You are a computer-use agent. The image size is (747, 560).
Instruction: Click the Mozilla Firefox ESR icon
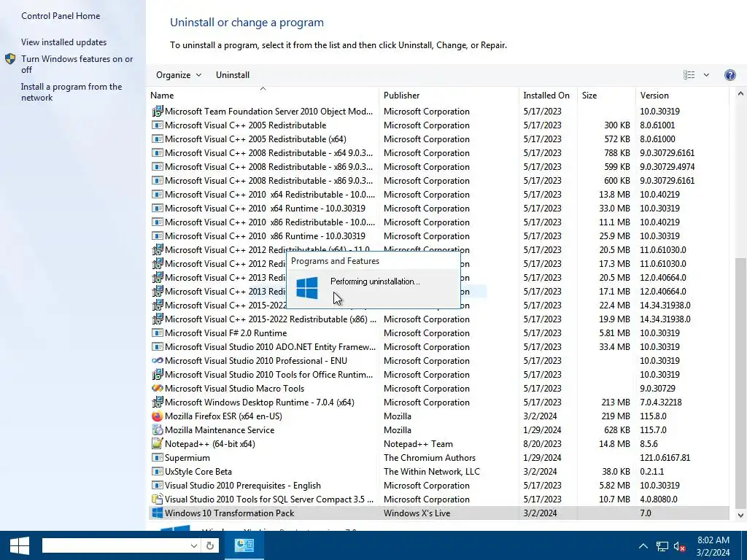158,416
